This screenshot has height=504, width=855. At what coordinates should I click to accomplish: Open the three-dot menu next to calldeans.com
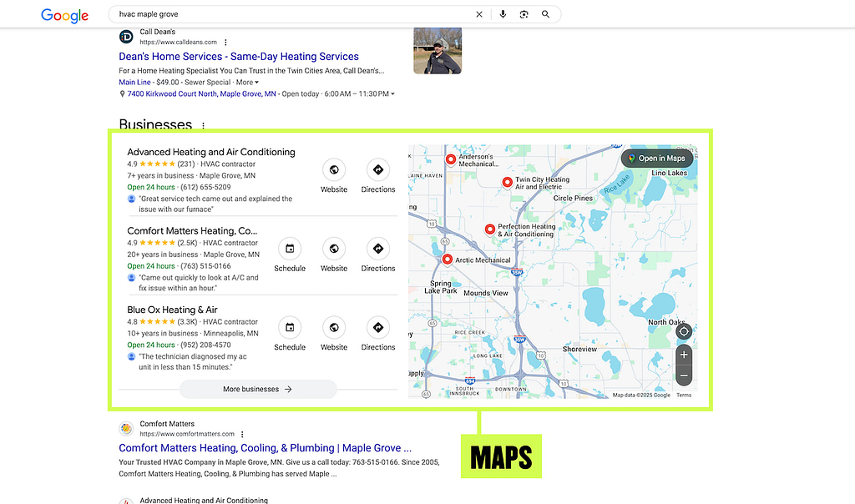[225, 42]
